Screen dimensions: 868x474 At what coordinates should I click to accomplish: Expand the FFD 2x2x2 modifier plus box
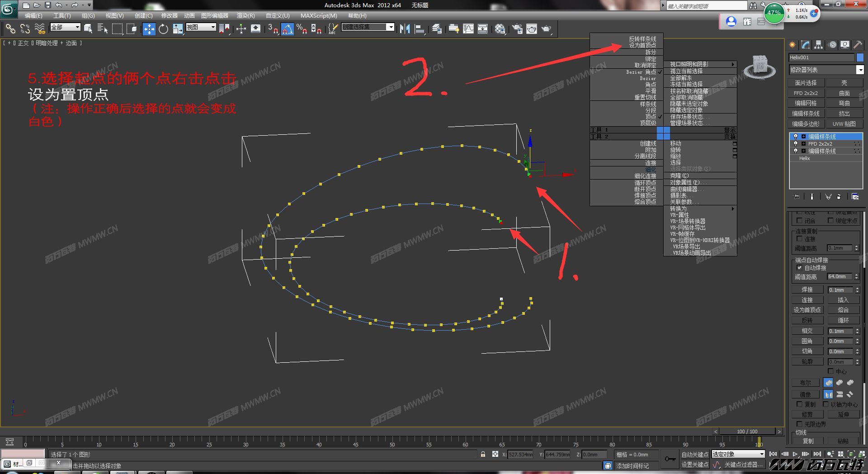[803, 144]
